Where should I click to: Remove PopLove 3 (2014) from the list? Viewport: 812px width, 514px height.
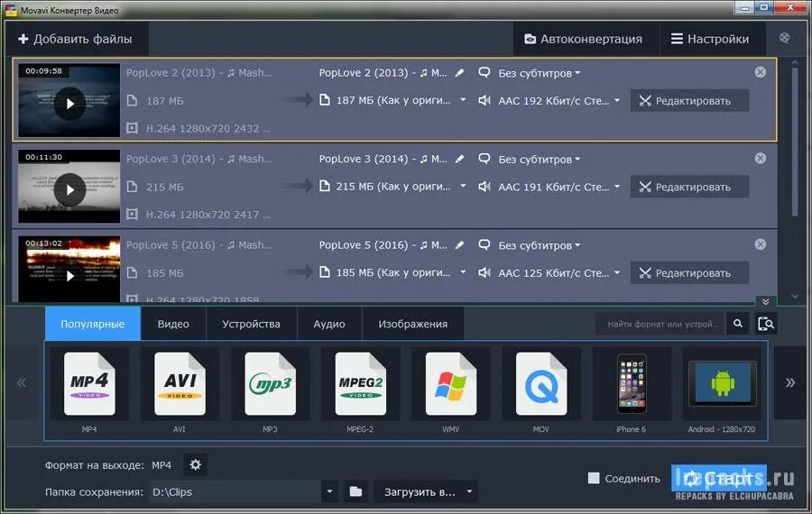[x=761, y=158]
